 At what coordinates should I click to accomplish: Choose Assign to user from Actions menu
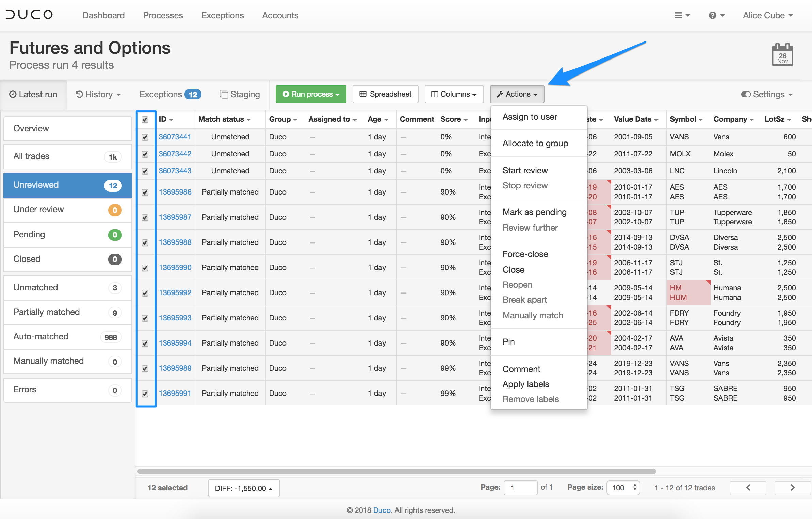pos(530,117)
